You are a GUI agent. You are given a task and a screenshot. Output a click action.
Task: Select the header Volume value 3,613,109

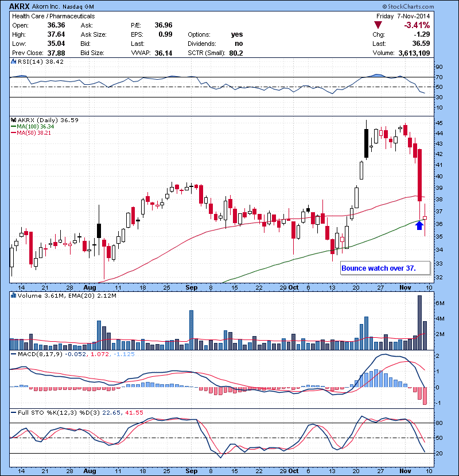tap(414, 53)
